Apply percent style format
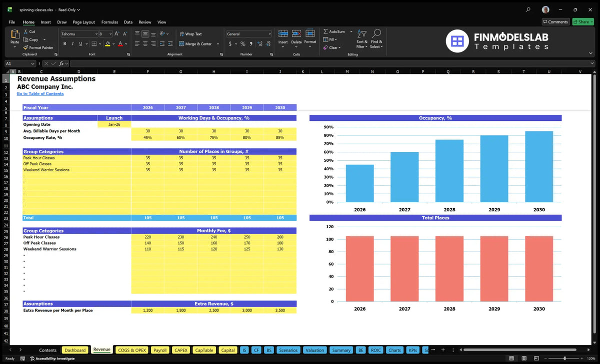 (x=243, y=44)
